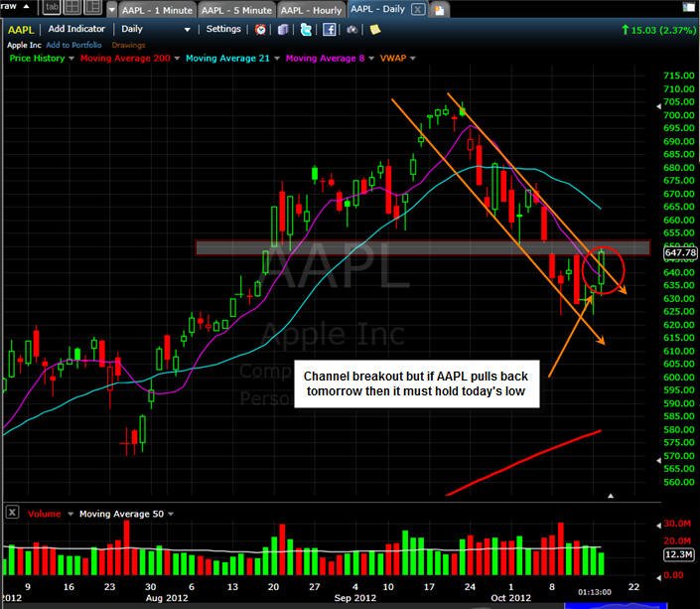Click Add to Portfolio link
700x609 pixels.
click(x=73, y=45)
